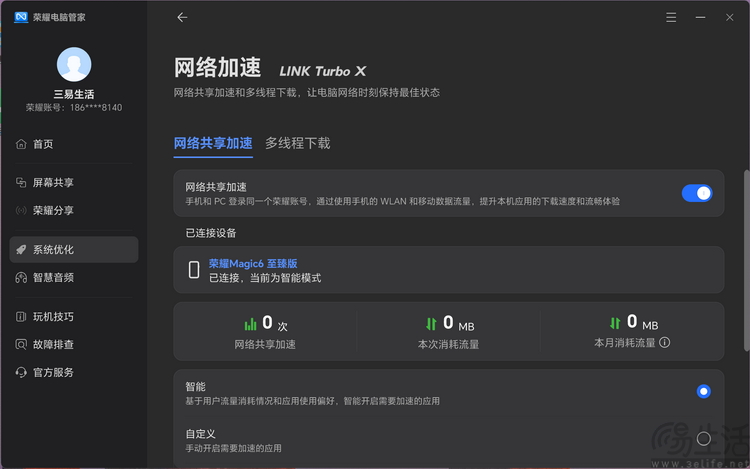The width and height of the screenshot is (750, 469).
Task: Open 故障排查 in the sidebar
Action: pyautogui.click(x=74, y=344)
